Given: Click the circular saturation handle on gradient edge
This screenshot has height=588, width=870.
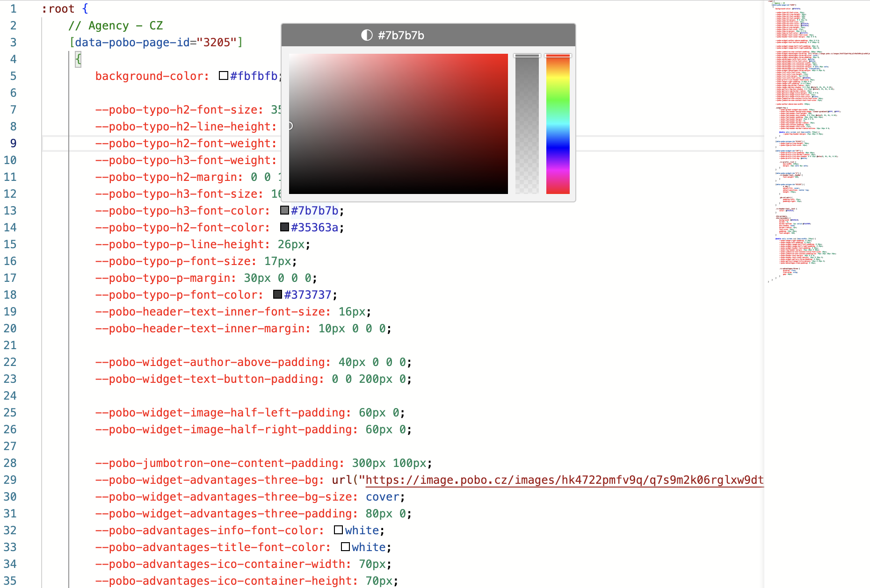Looking at the screenshot, I should click(290, 126).
